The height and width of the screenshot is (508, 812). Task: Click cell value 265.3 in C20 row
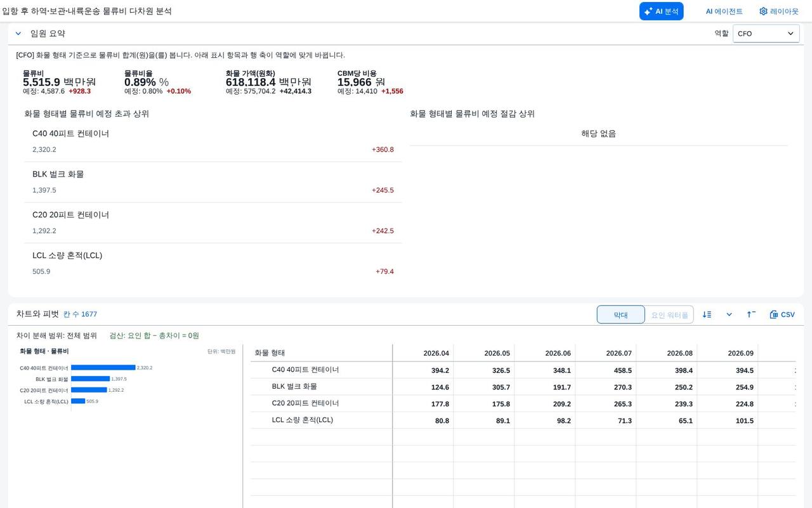coord(623,404)
